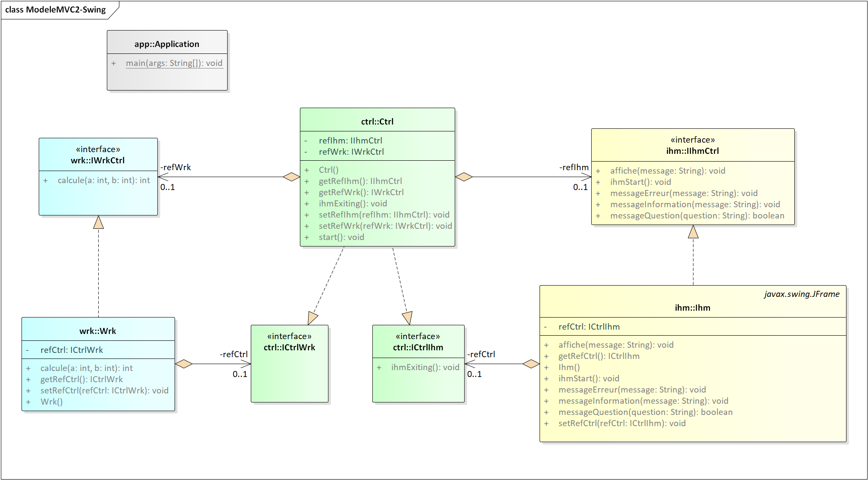
Task: Click the ihmExiting(): void method in Ctrl
Action: (x=353, y=203)
